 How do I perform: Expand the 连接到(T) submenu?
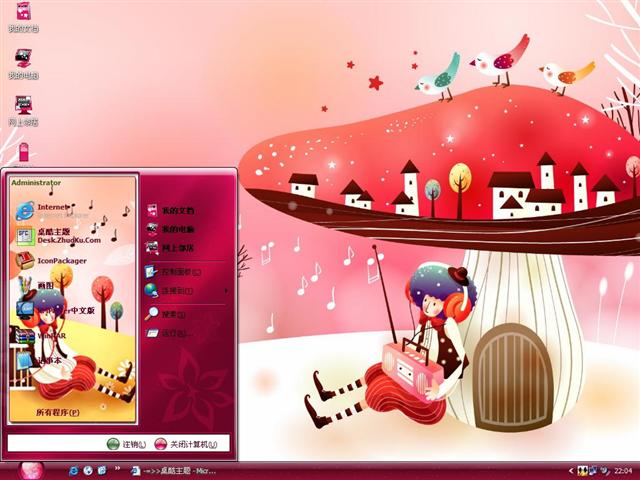pos(186,291)
